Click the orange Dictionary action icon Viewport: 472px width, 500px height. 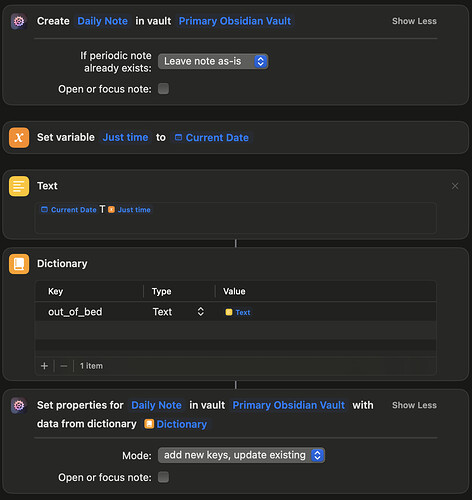pyautogui.click(x=19, y=264)
